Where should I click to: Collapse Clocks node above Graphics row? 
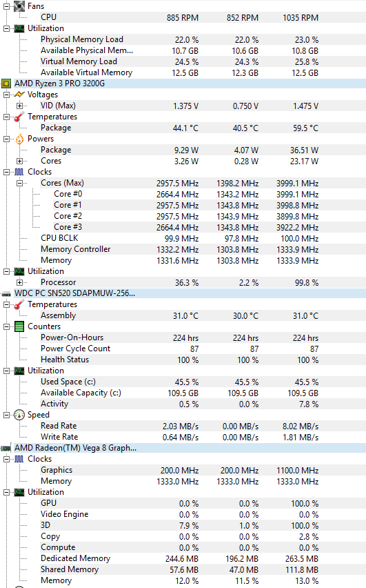click(x=6, y=459)
